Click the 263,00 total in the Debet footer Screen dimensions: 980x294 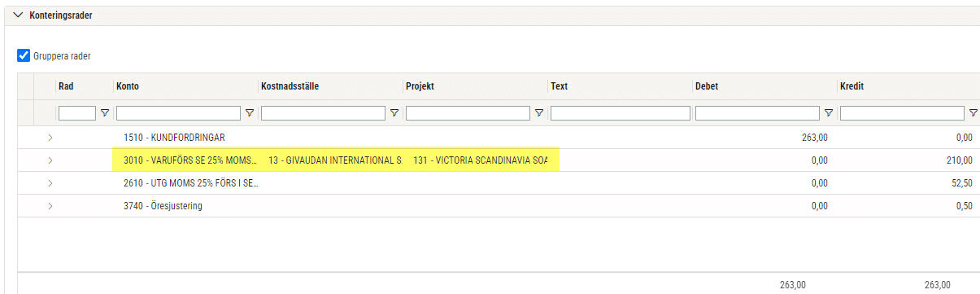tap(793, 285)
